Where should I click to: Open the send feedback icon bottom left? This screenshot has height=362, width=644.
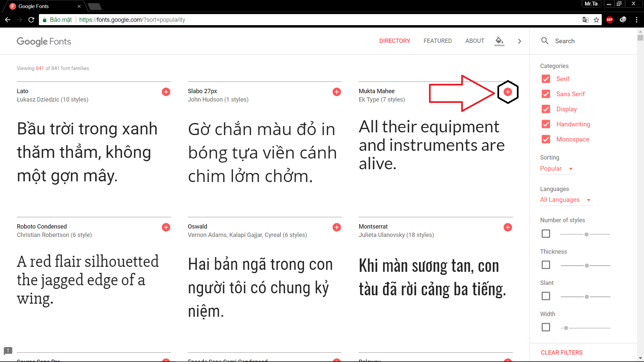pyautogui.click(x=8, y=351)
